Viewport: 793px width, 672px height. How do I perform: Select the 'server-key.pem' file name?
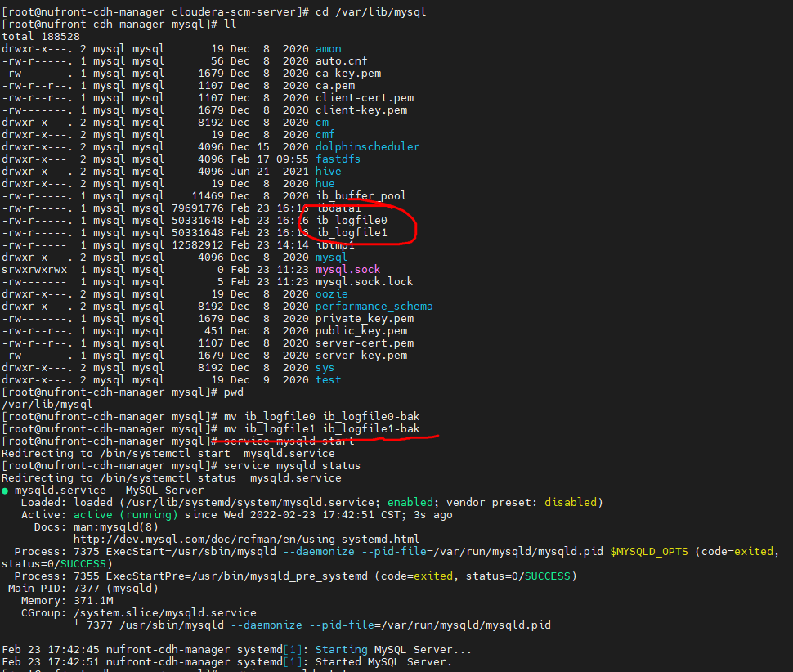pyautogui.click(x=361, y=355)
